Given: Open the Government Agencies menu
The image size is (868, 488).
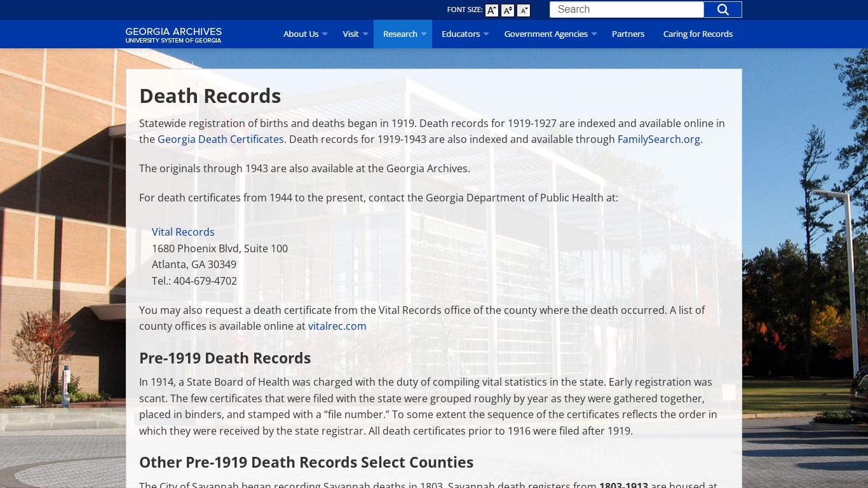Looking at the screenshot, I should pyautogui.click(x=546, y=34).
